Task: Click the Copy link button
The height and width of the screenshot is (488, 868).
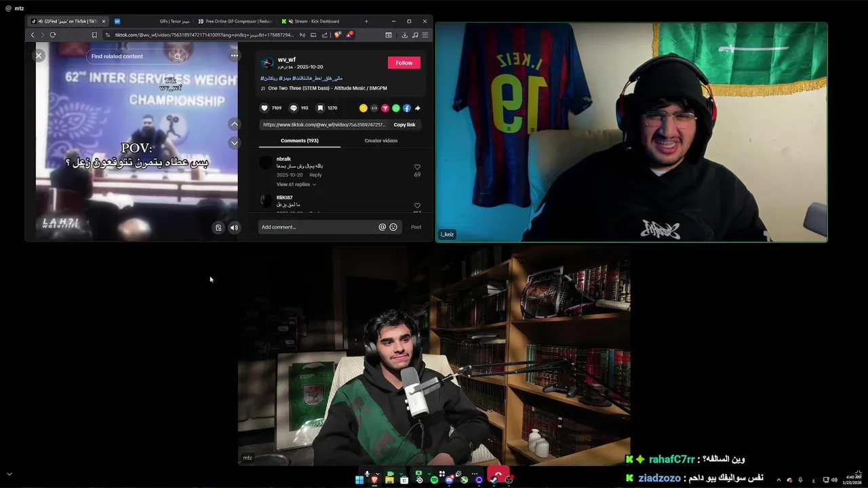Action: coord(404,125)
